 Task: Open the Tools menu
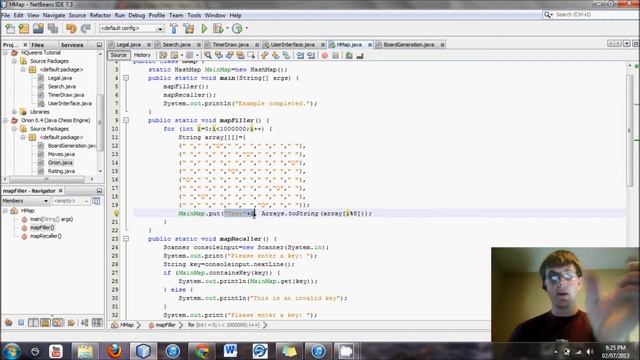tap(194, 15)
